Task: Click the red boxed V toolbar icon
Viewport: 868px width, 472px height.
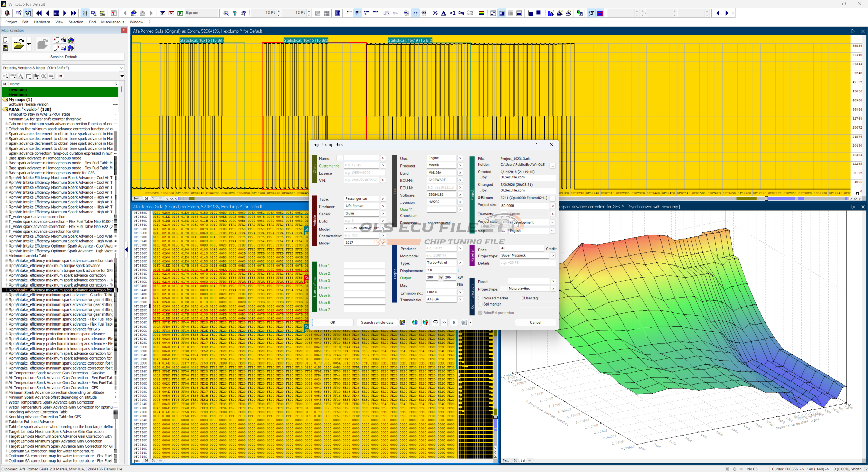Action: pyautogui.click(x=171, y=13)
